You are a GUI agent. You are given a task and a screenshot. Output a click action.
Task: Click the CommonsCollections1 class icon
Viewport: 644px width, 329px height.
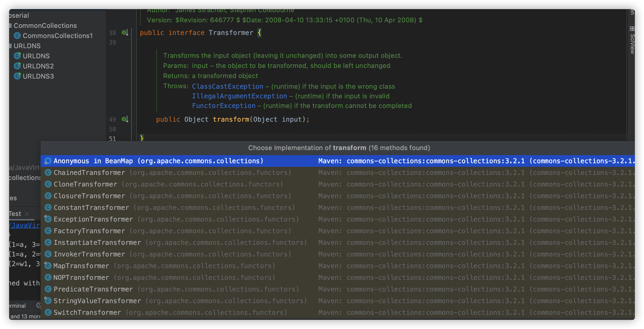coord(17,36)
